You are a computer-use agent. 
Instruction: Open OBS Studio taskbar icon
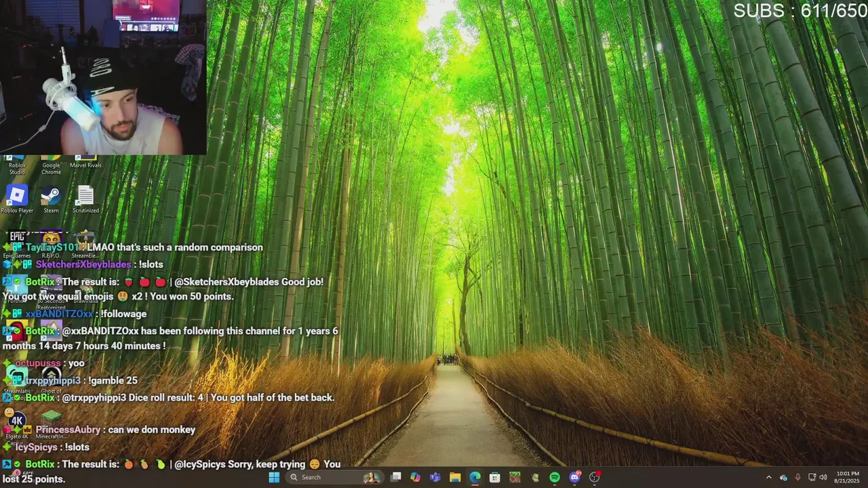pyautogui.click(x=595, y=477)
